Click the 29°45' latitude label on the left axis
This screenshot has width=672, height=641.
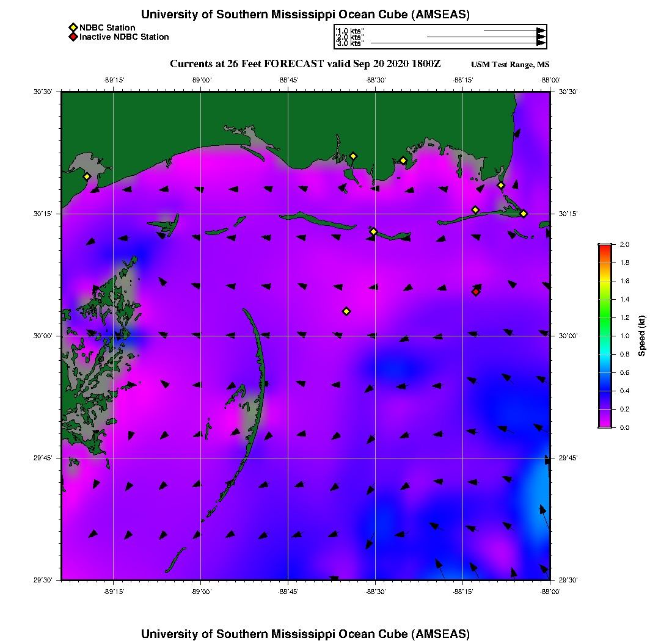pyautogui.click(x=43, y=458)
